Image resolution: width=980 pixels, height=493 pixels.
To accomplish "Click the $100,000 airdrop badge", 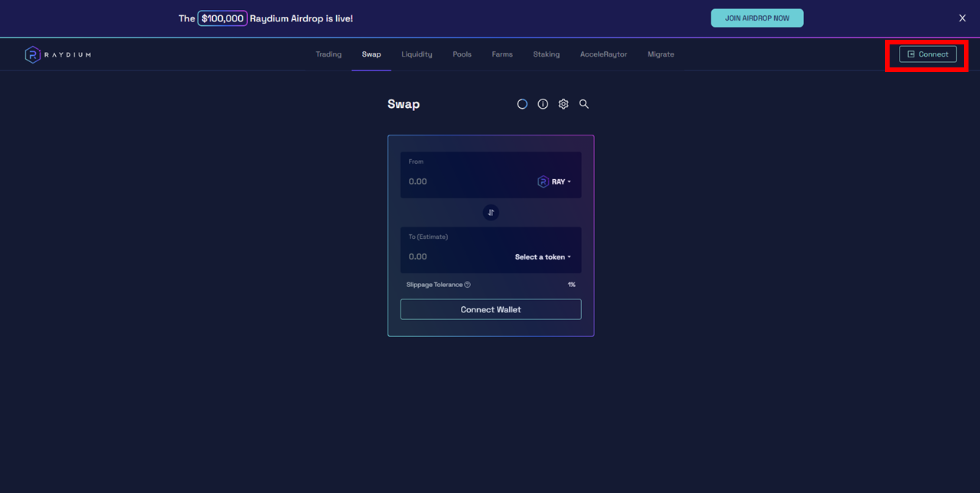I will coord(223,18).
